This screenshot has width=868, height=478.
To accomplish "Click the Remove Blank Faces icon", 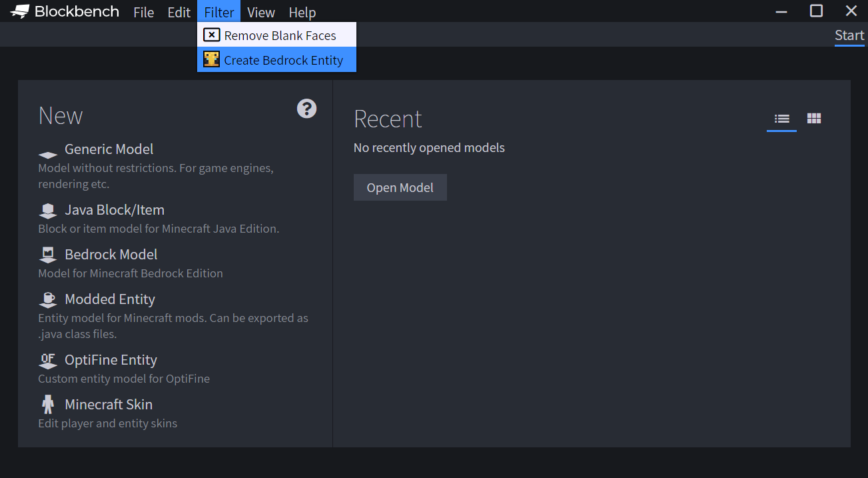I will point(211,35).
